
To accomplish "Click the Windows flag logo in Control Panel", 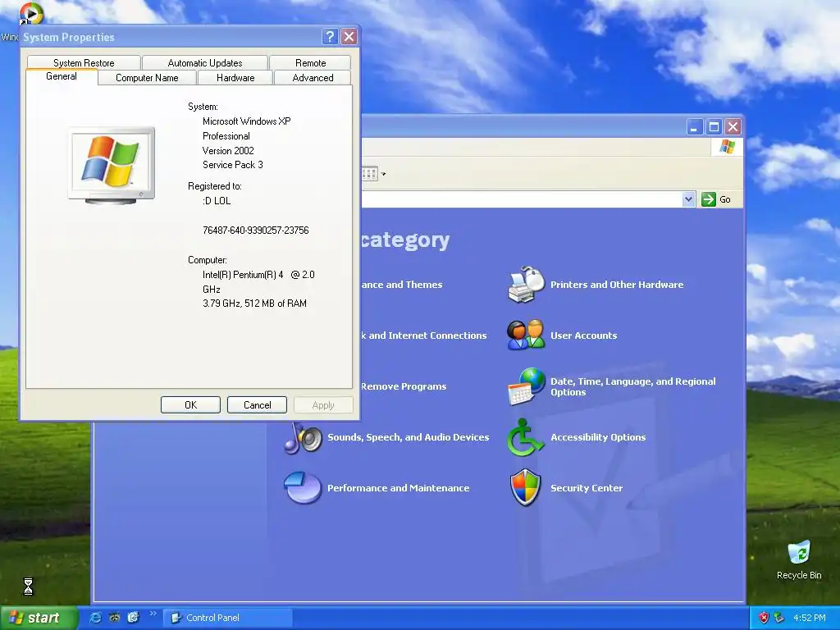I will click(x=727, y=147).
